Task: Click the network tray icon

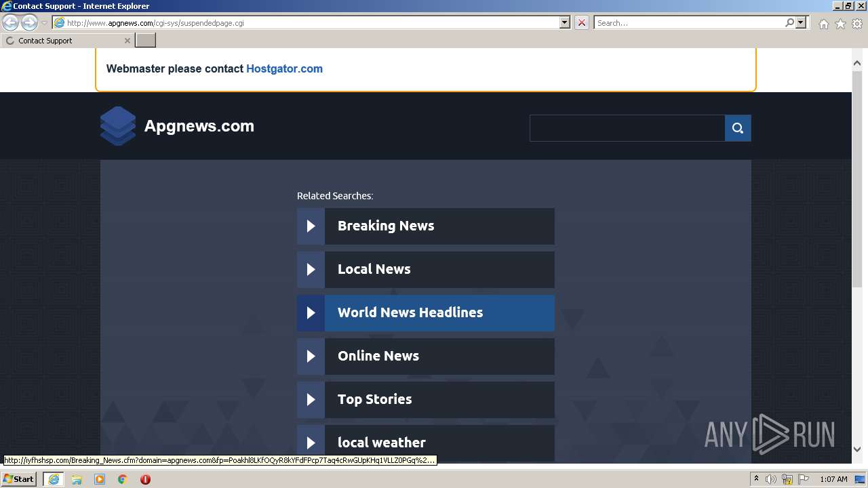Action: click(787, 479)
